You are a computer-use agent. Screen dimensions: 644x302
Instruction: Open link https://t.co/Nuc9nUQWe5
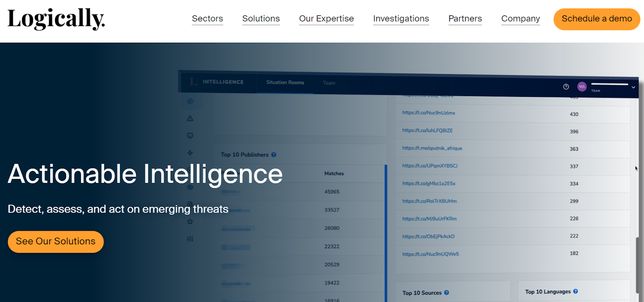[x=431, y=254]
